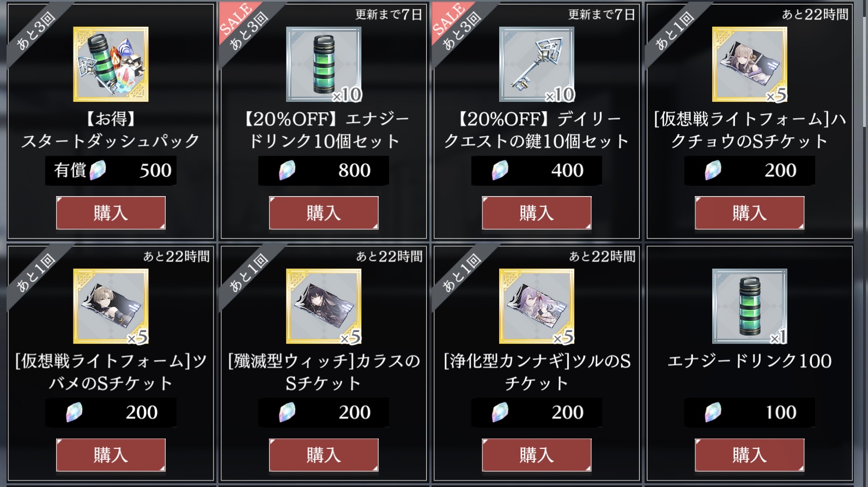Purchase the カラス S ticket

coord(324,455)
